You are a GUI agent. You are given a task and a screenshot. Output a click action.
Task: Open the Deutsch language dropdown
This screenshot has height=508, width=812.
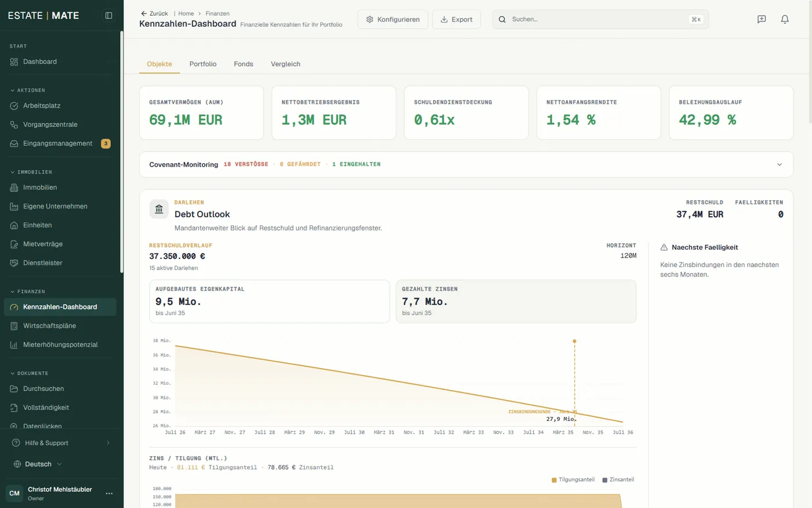(x=38, y=464)
